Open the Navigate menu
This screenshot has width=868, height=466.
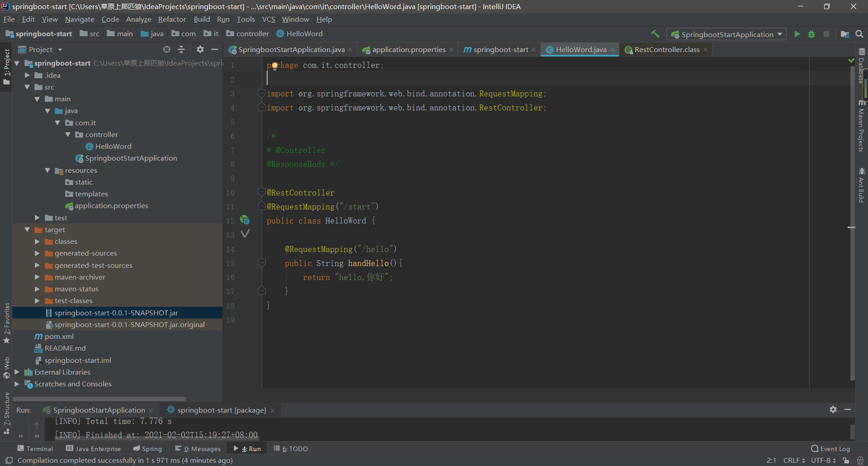[80, 19]
